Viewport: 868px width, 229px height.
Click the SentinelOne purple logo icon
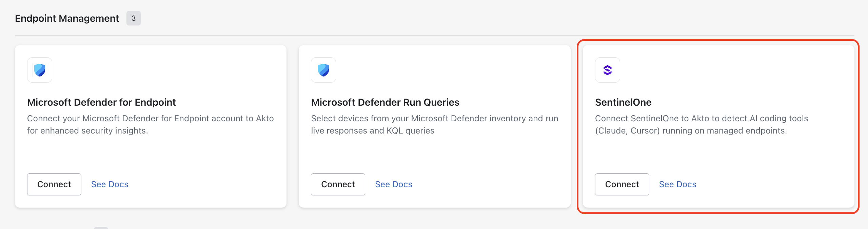pyautogui.click(x=608, y=70)
